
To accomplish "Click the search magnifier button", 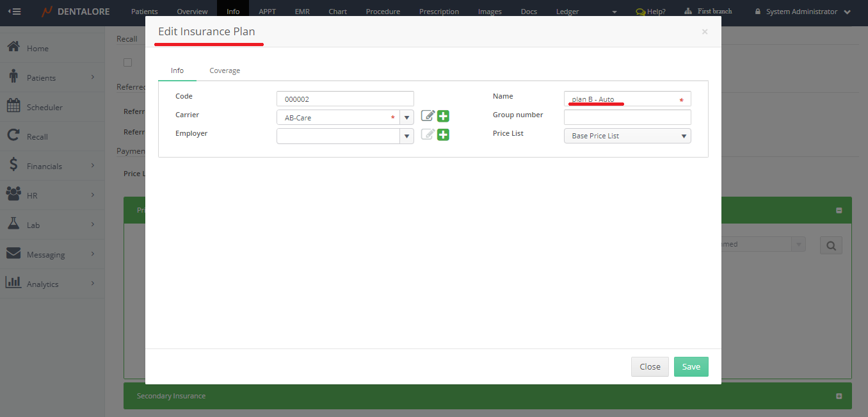I will (831, 245).
